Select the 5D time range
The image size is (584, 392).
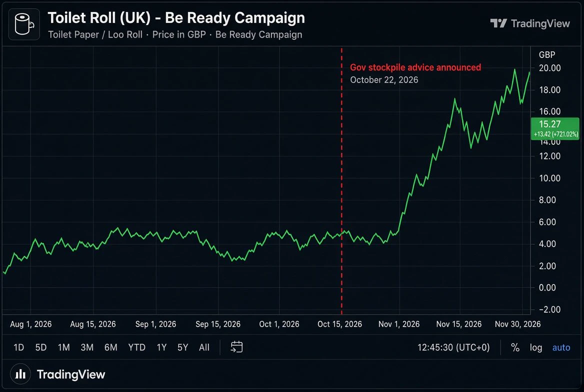pyautogui.click(x=41, y=347)
